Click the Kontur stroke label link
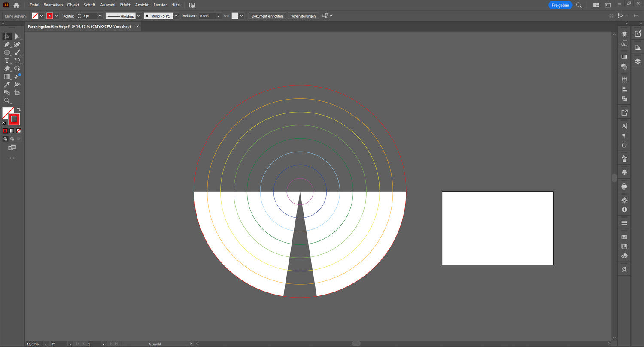The height and width of the screenshot is (347, 644). point(69,16)
